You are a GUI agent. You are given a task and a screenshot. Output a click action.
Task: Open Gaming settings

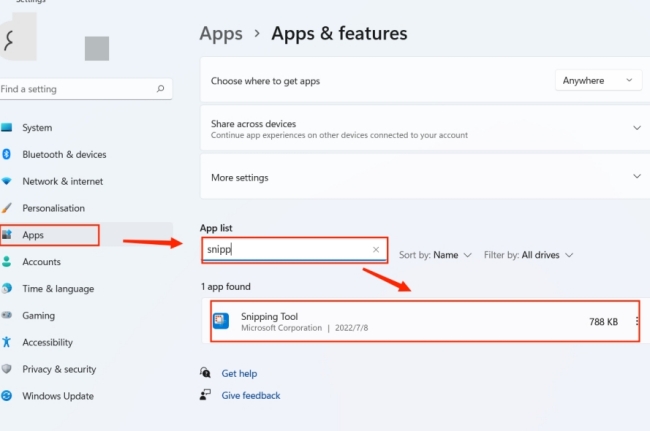(x=39, y=315)
